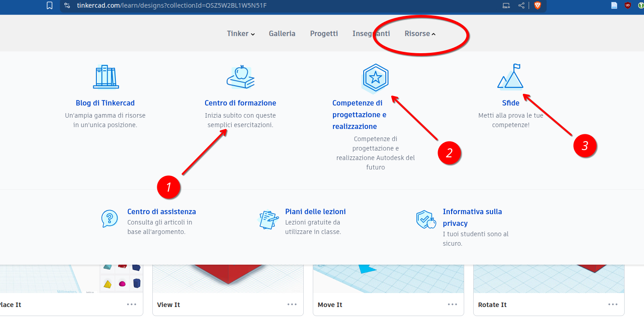Click the install/cast screen icon in address bar

506,5
